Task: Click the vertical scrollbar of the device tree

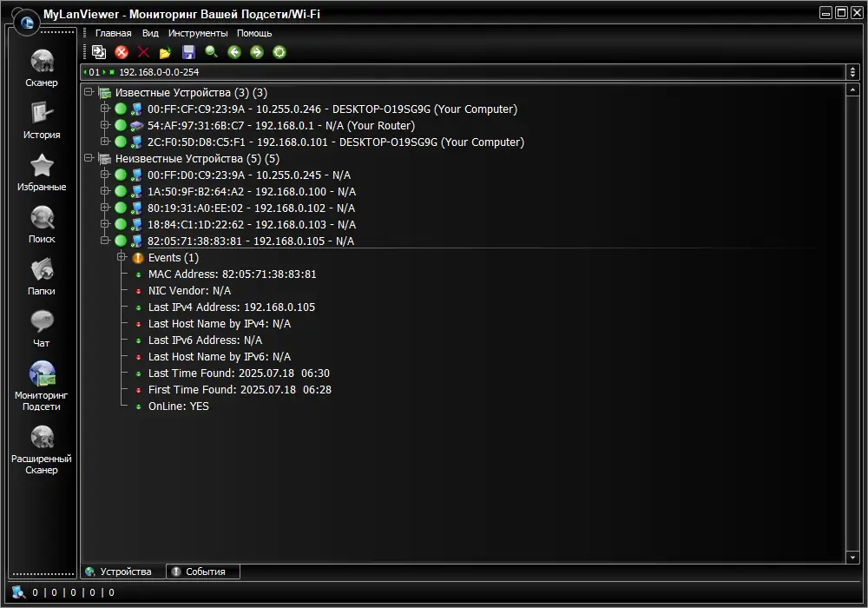Action: click(852, 321)
